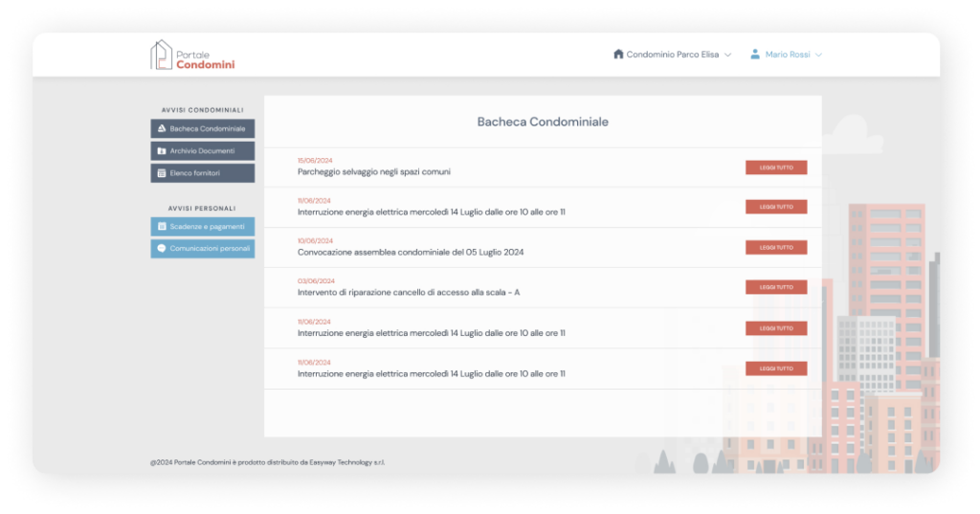This screenshot has width=980, height=514.
Task: Click the Archivio Documenti folder icon
Action: [x=162, y=151]
